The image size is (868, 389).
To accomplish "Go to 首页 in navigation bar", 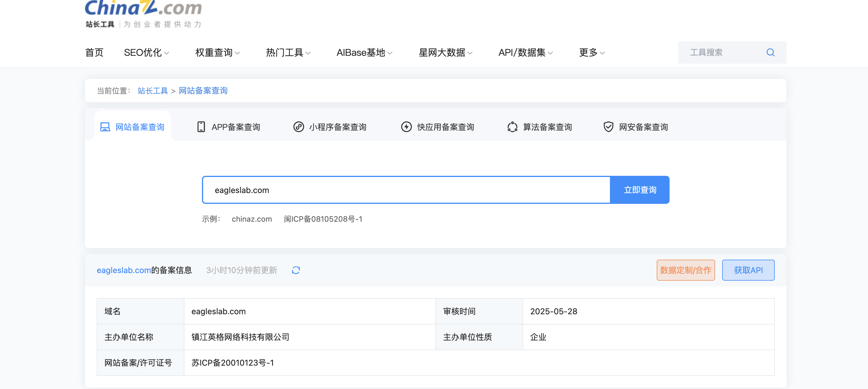I will (x=94, y=53).
